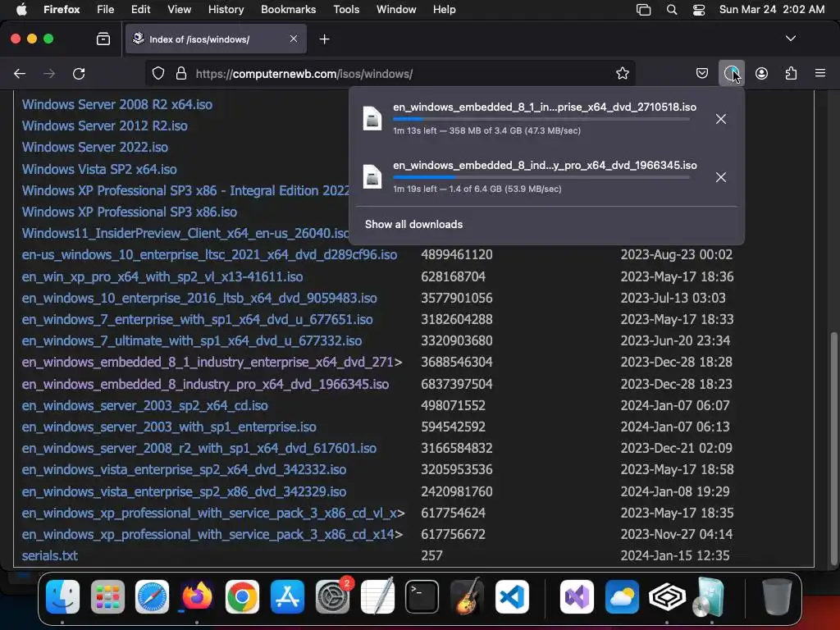
Task: Download en_win_xp_pro_x64_with_sp2 ISO link
Action: 162,277
